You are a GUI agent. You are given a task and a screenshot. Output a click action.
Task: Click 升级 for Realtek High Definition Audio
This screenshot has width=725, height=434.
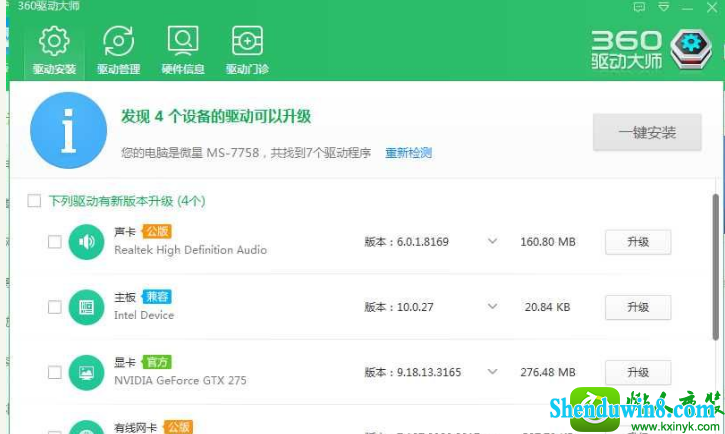638,242
